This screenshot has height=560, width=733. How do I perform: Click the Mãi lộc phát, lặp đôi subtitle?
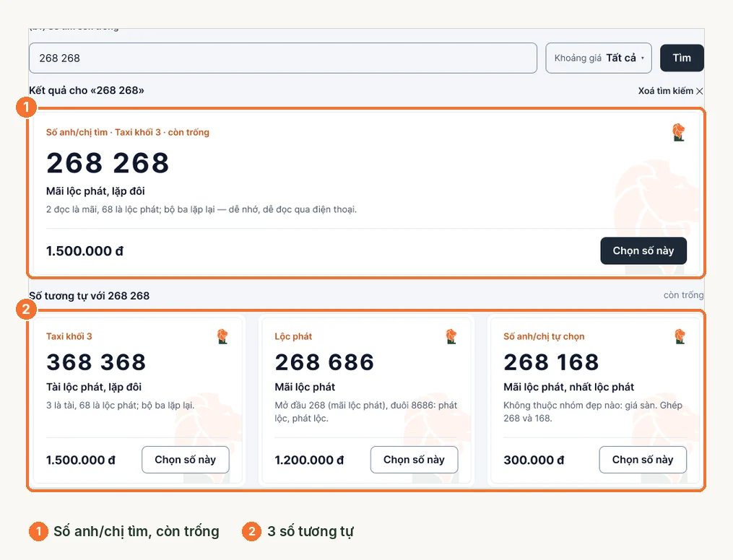pyautogui.click(x=95, y=191)
